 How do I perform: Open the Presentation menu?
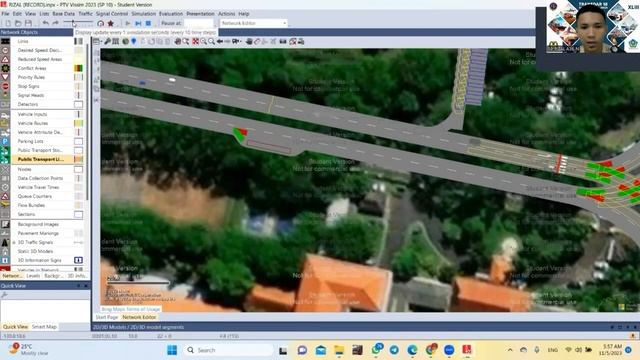(200, 14)
